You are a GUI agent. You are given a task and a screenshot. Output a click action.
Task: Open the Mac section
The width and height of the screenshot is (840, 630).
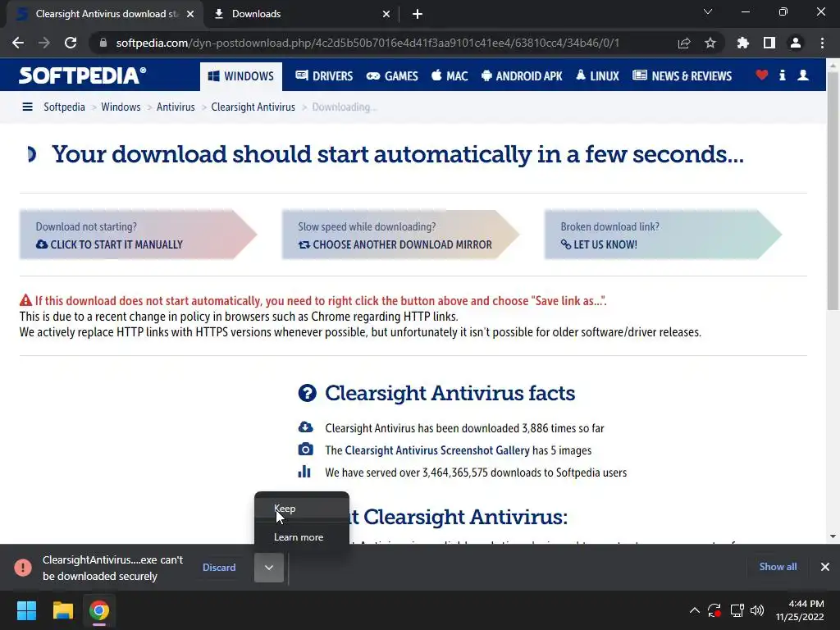[x=450, y=76]
